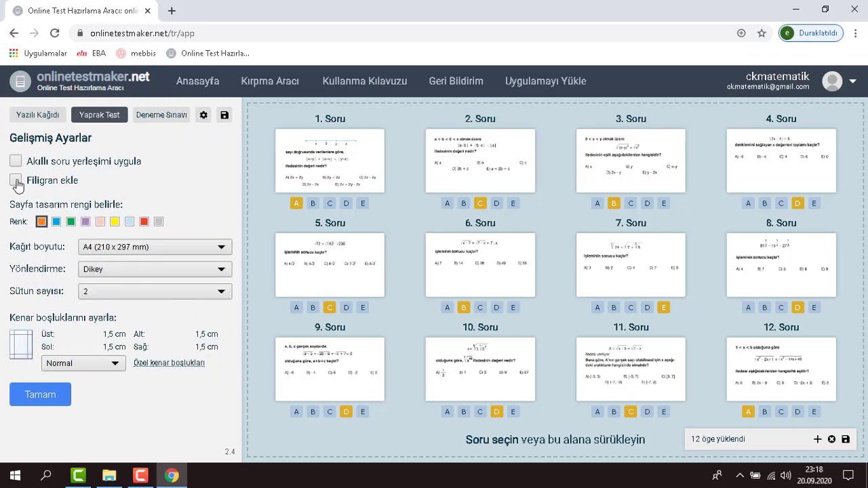Open Windows taskbar search
868x488 pixels.
(46, 475)
